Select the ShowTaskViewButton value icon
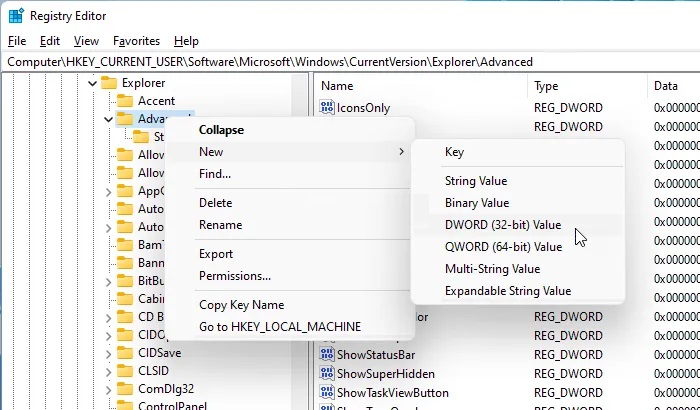700x410 pixels. click(x=327, y=392)
